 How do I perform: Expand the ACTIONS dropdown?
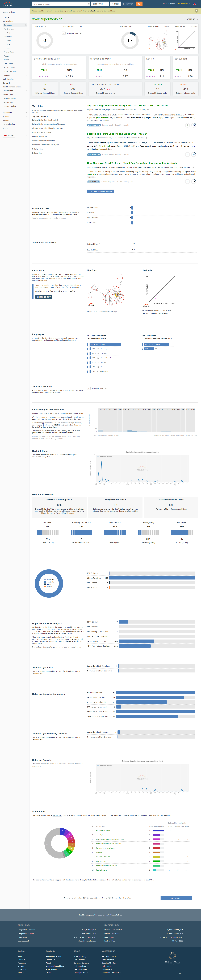pyautogui.click(x=192, y=19)
